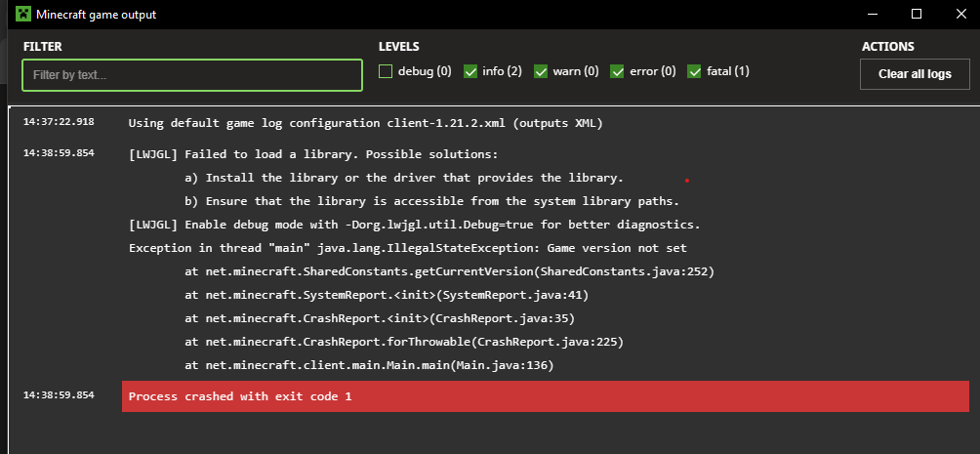Click the FILTER section heading
980x454 pixels.
pyautogui.click(x=43, y=47)
